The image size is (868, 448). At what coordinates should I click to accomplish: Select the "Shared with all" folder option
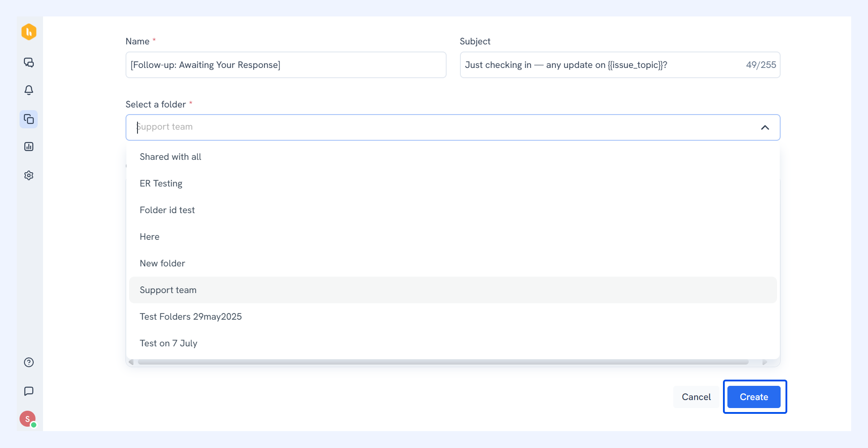(452, 157)
